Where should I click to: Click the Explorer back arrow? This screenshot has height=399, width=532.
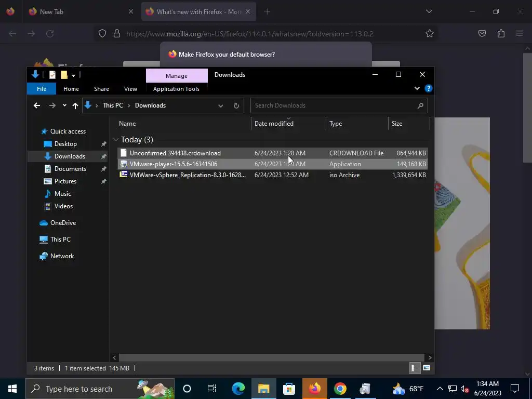pos(37,105)
